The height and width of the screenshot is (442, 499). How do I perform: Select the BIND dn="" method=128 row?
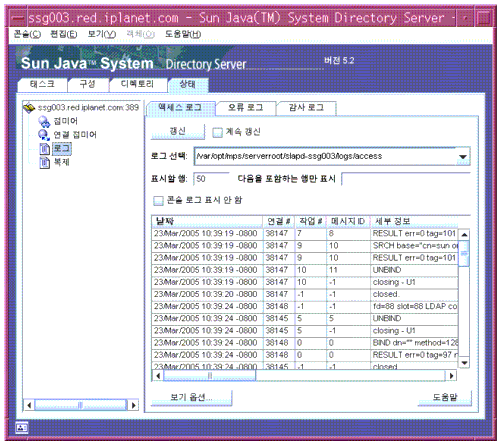coord(305,343)
